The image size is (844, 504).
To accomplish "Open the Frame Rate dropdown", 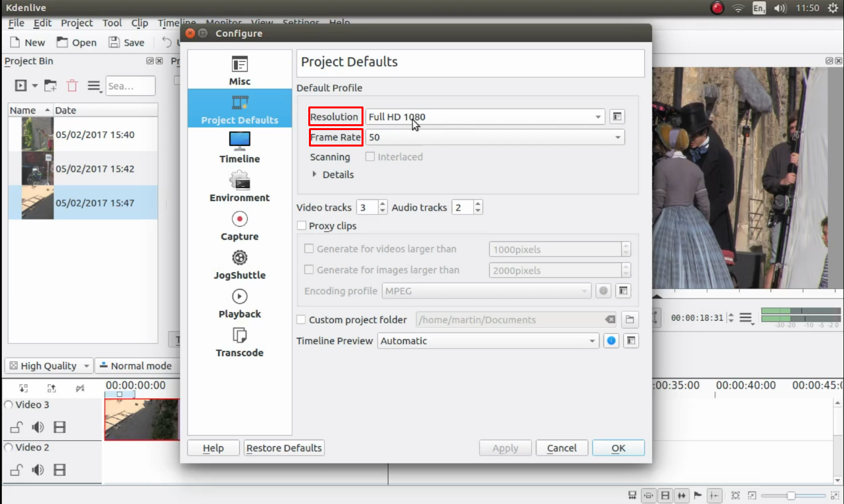I will (x=495, y=137).
